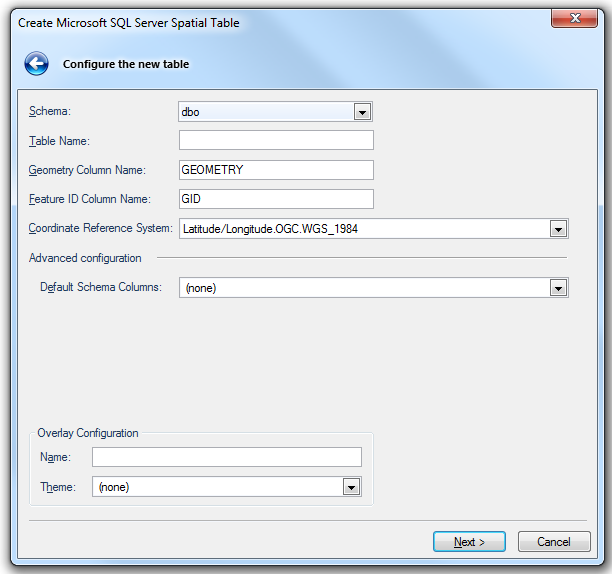The width and height of the screenshot is (612, 574).
Task: Focus the Table Name input field
Action: 276,140
